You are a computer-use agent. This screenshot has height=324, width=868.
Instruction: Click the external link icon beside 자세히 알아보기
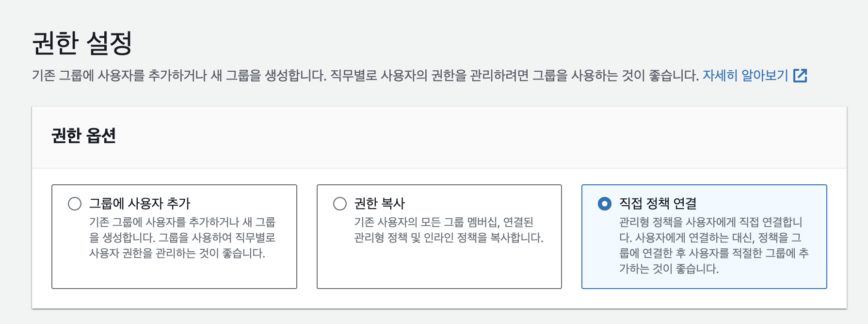[x=800, y=76]
